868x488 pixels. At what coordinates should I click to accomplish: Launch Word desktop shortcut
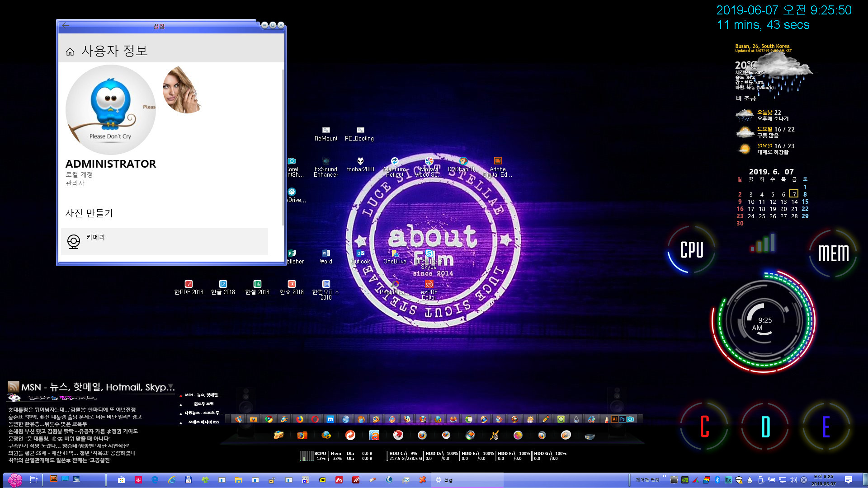click(326, 257)
